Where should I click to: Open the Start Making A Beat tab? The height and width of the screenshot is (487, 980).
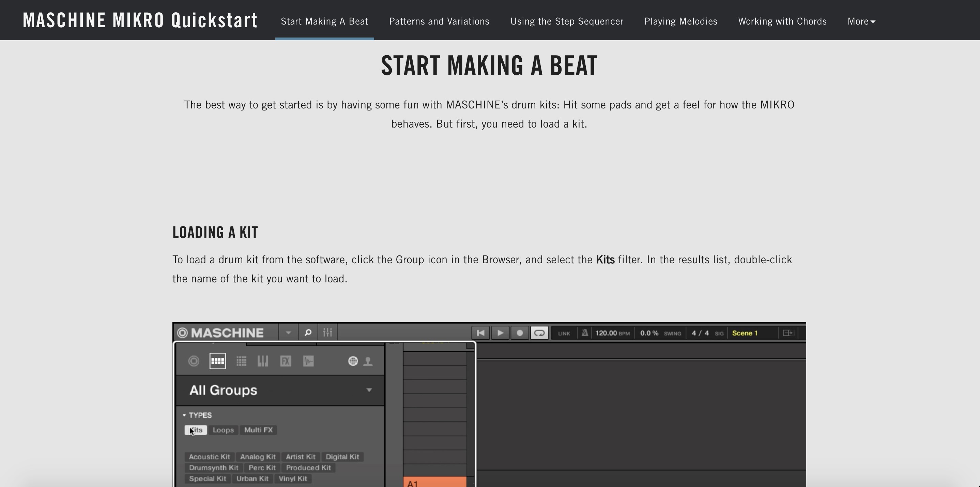324,21
